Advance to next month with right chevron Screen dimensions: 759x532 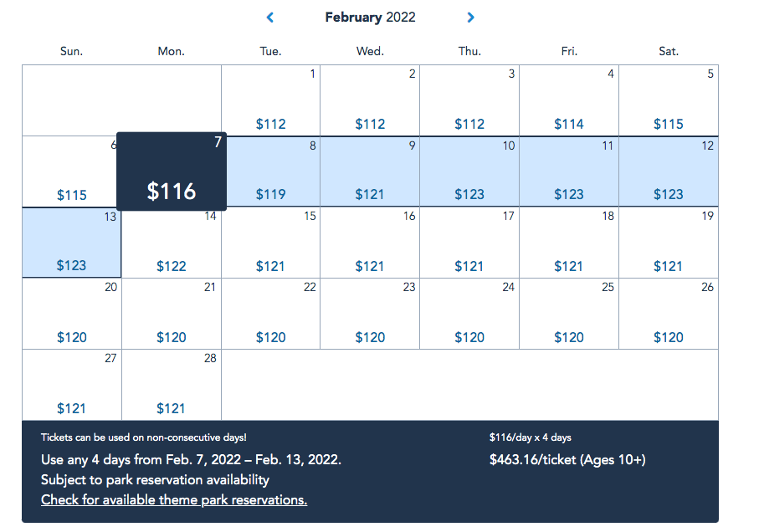470,17
